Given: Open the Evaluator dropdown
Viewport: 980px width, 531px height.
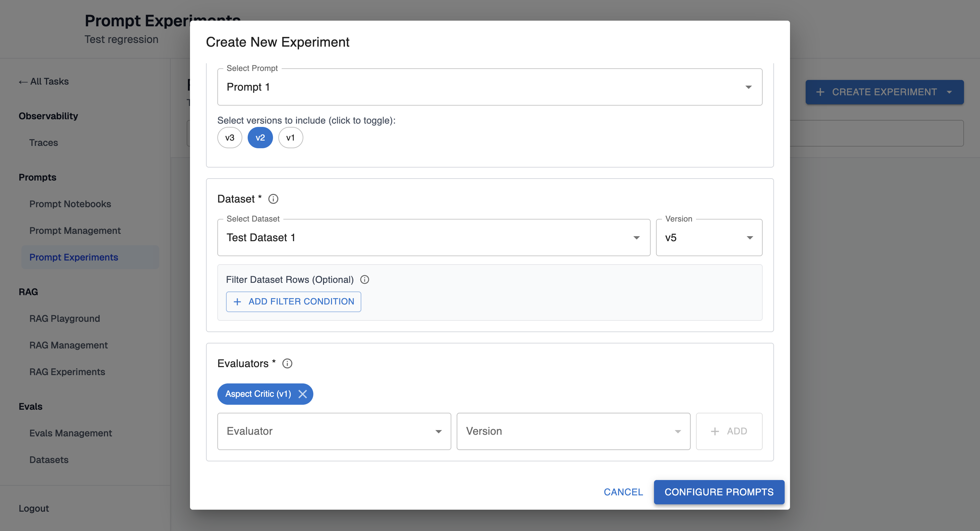Looking at the screenshot, I should (x=334, y=431).
